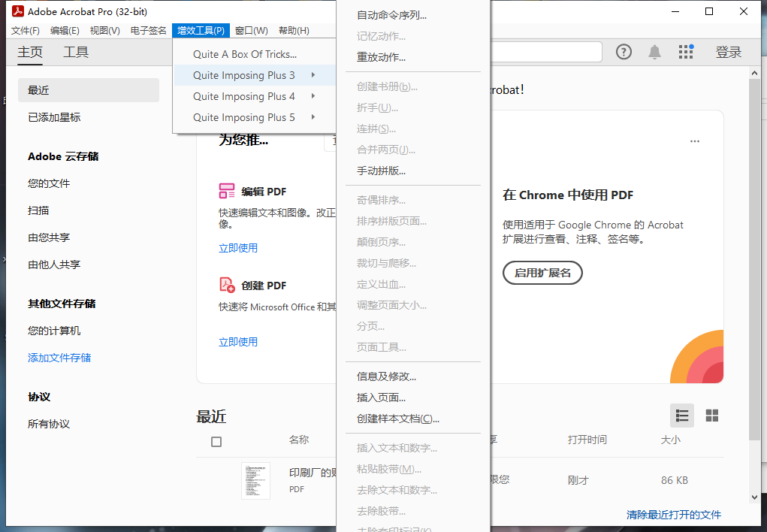Screen dimensions: 767x532
Task: Tick the select-all checkbox in recent list
Action: coord(216,442)
